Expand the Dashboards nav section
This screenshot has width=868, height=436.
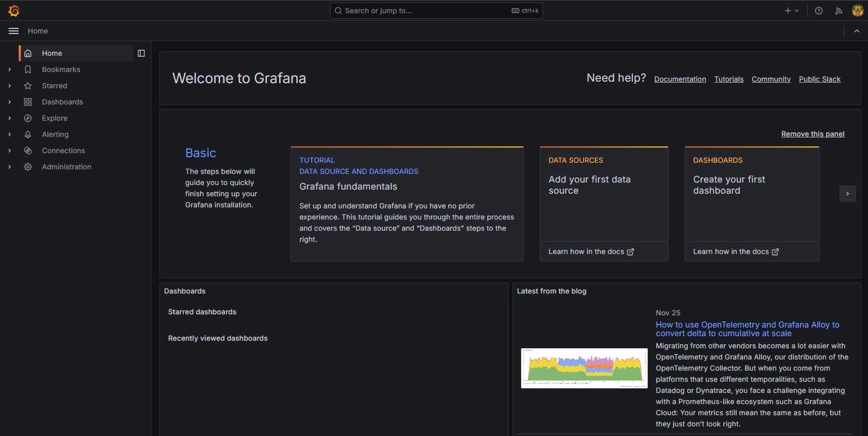(x=10, y=102)
